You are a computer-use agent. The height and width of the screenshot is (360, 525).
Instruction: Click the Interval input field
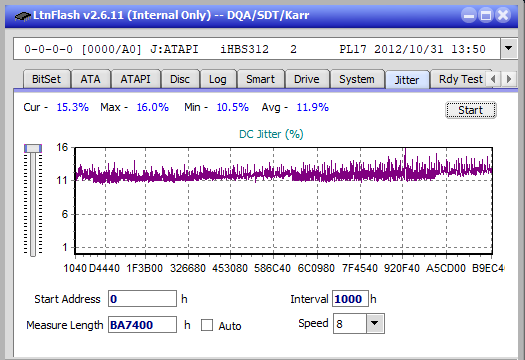coord(350,299)
